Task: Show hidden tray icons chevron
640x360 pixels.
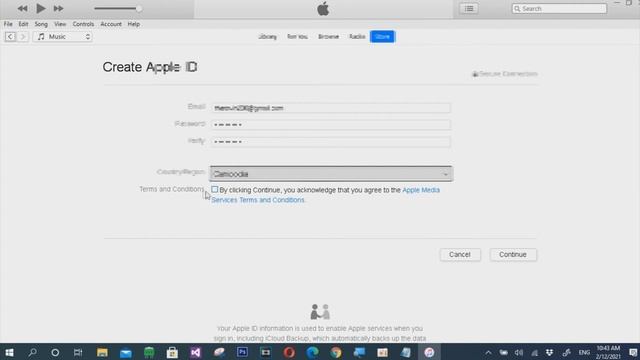Action: click(x=488, y=353)
